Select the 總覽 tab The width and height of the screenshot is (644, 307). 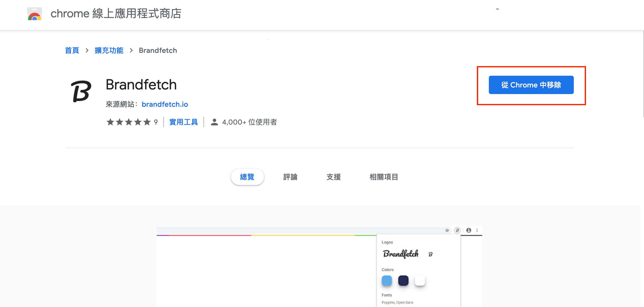pos(247,177)
